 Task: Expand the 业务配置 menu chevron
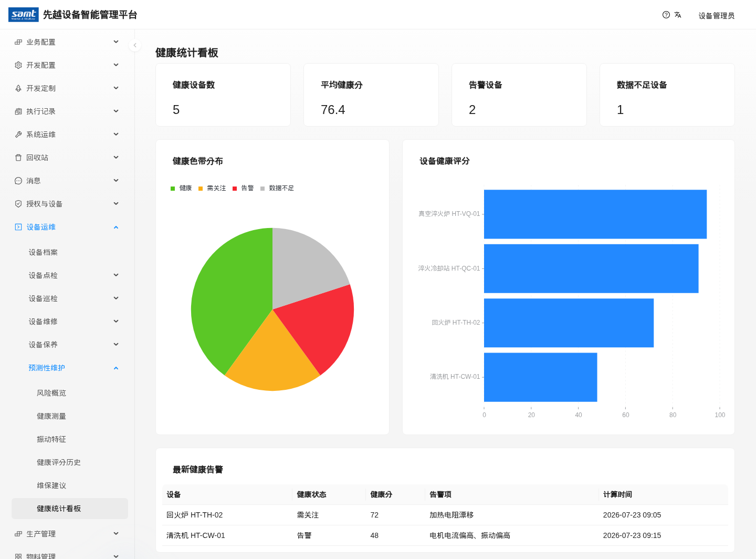[x=116, y=42]
